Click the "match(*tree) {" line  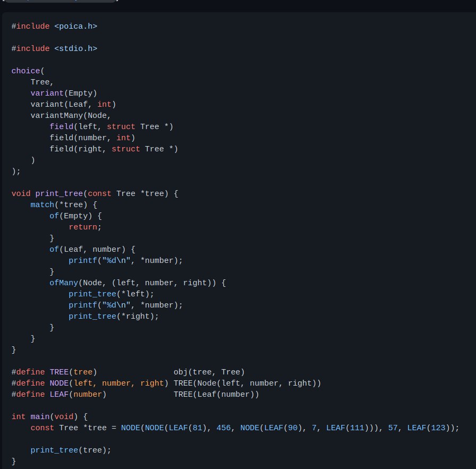point(64,205)
